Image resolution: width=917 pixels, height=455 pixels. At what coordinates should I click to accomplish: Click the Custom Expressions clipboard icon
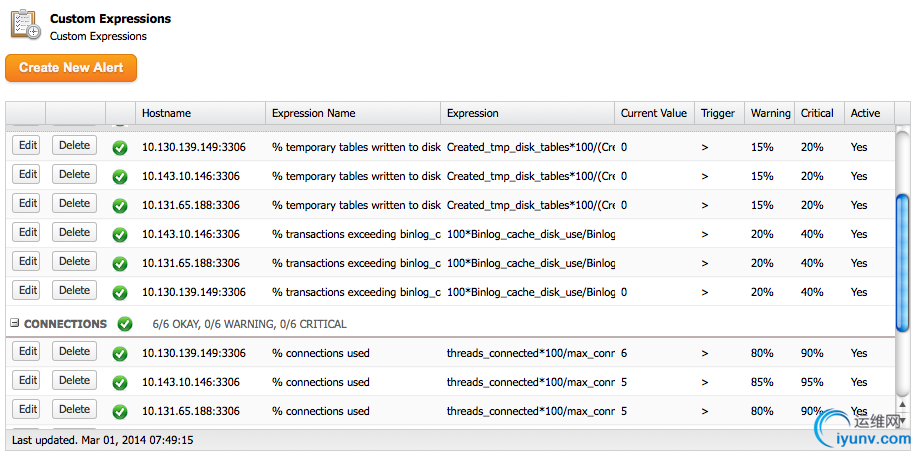26,24
